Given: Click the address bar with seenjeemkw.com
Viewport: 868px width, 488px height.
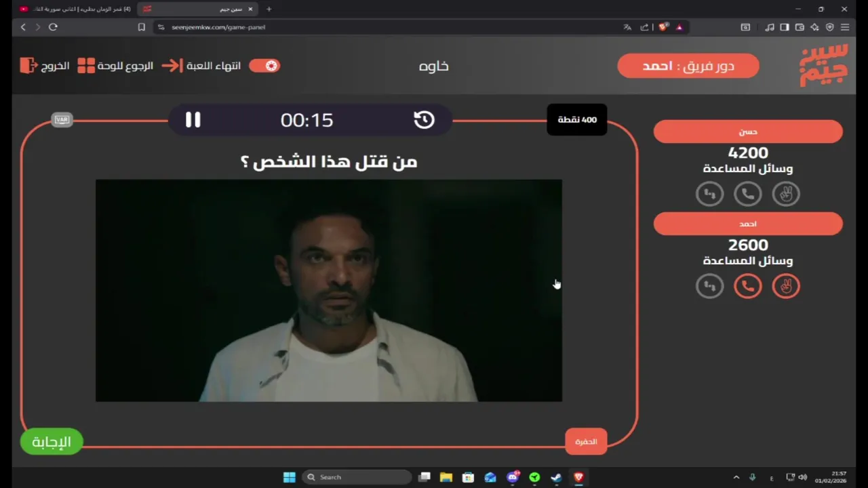Looking at the screenshot, I should [x=387, y=27].
